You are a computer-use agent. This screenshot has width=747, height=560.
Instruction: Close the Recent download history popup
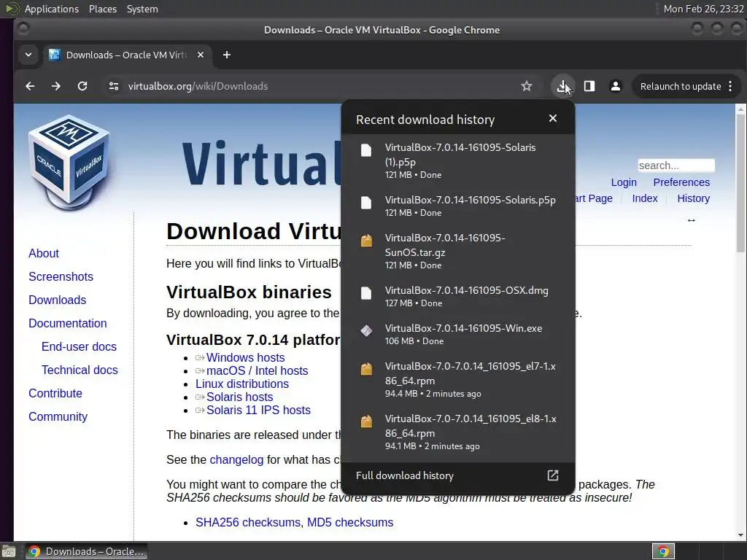[x=553, y=118]
